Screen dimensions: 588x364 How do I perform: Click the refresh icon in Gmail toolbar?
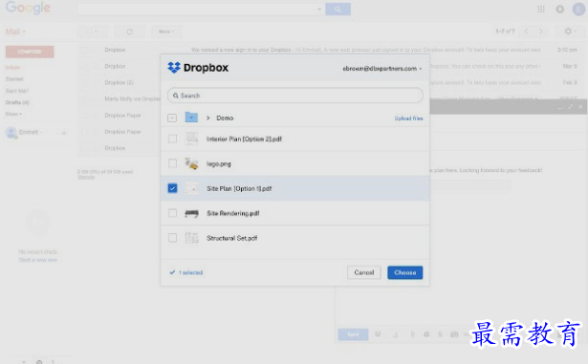click(129, 32)
